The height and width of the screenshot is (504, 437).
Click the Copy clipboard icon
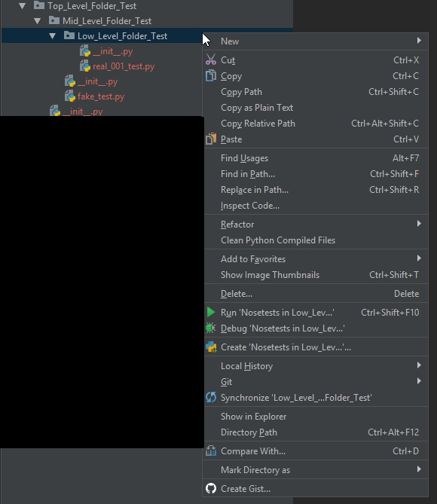(211, 76)
